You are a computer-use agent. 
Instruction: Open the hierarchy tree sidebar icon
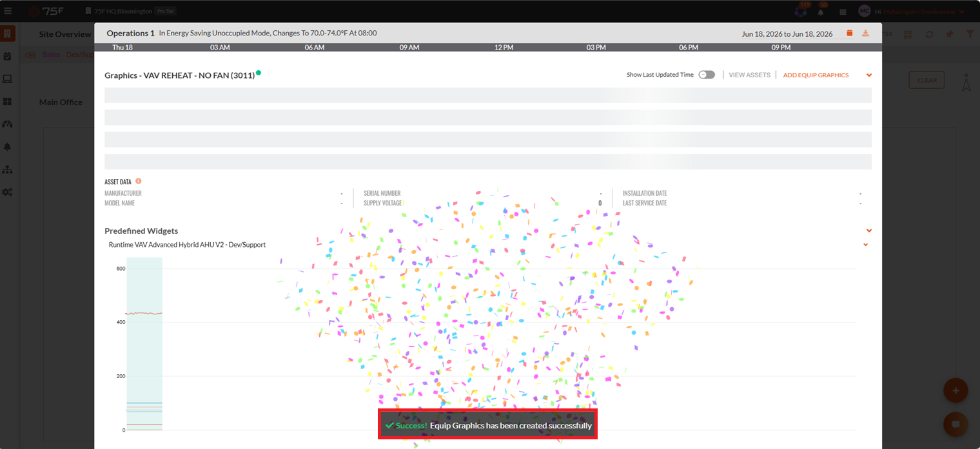click(x=8, y=169)
